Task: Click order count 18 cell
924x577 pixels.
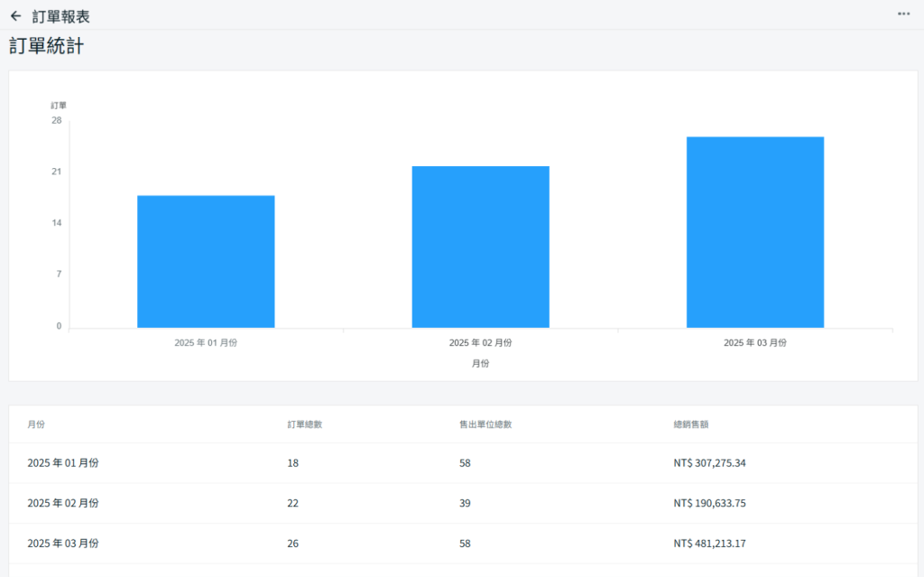Action: (293, 463)
